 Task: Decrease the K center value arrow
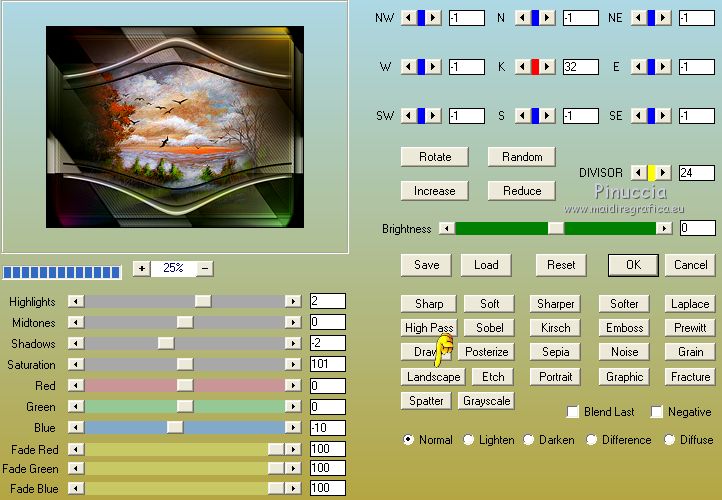522,67
